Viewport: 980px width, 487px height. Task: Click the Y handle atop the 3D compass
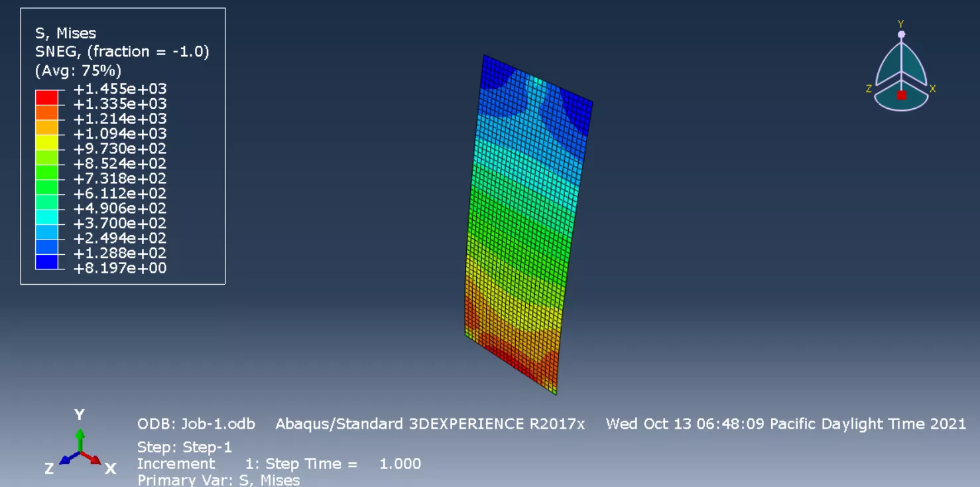coord(900,33)
